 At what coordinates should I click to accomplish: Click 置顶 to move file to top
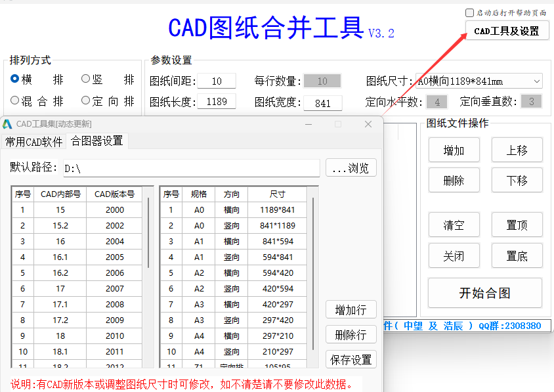coord(517,225)
